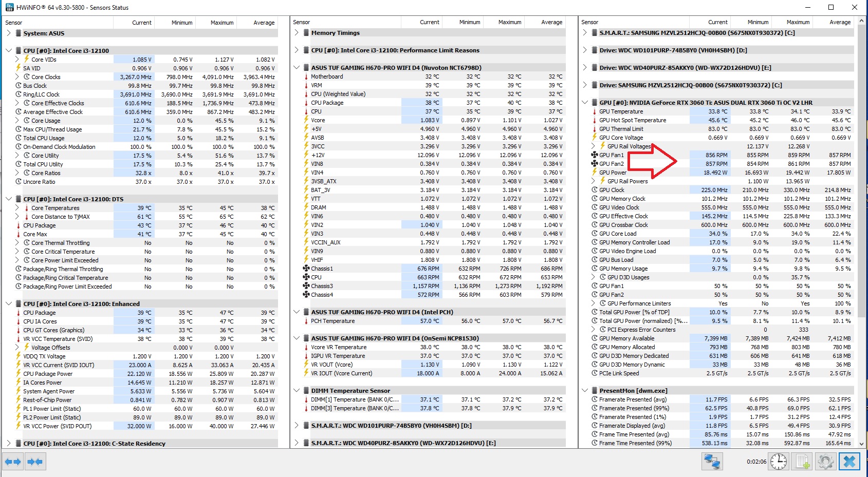Collapse the GPU [#0] NVIDIA GeForce RTX 3060 Ti group
This screenshot has width=868, height=477.
pos(585,103)
